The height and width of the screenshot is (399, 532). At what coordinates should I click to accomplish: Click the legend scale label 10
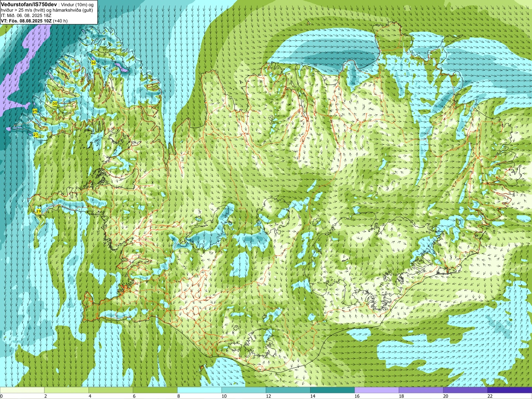click(224, 397)
